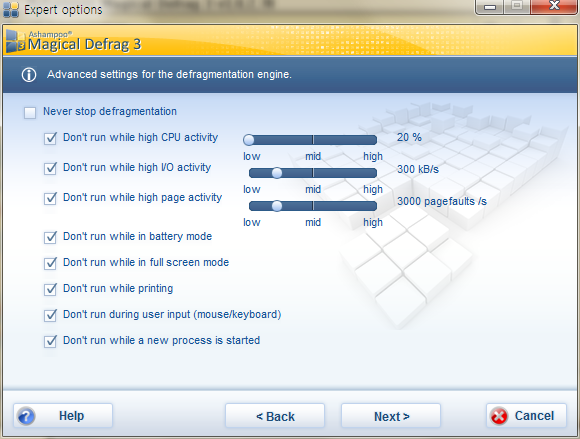Uncheck Don't run while in full screen mode
The image size is (580, 439).
(50, 263)
